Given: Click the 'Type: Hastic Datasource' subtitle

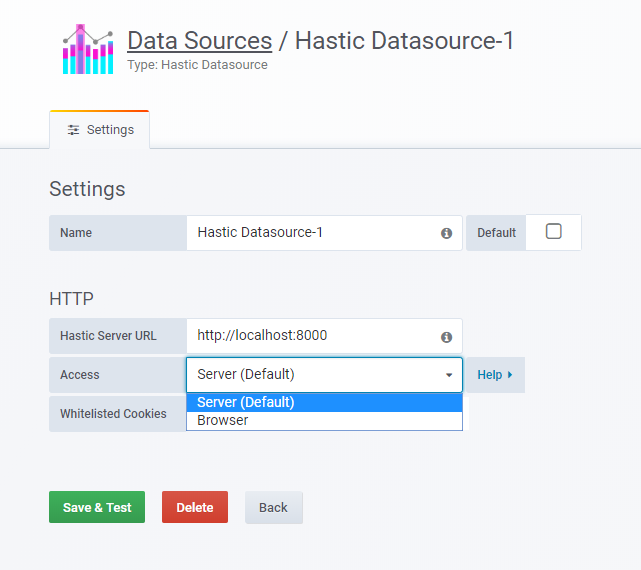Looking at the screenshot, I should (197, 65).
